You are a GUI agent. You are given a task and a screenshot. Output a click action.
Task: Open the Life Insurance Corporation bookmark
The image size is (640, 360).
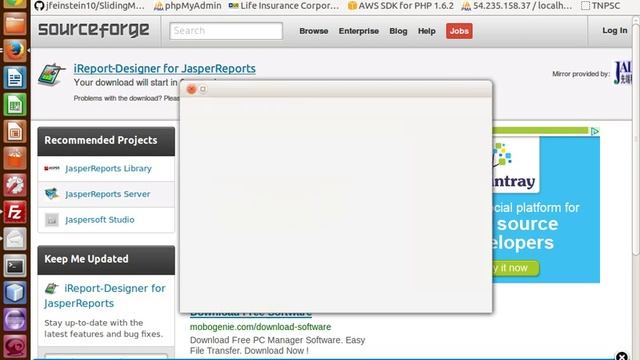[284, 6]
